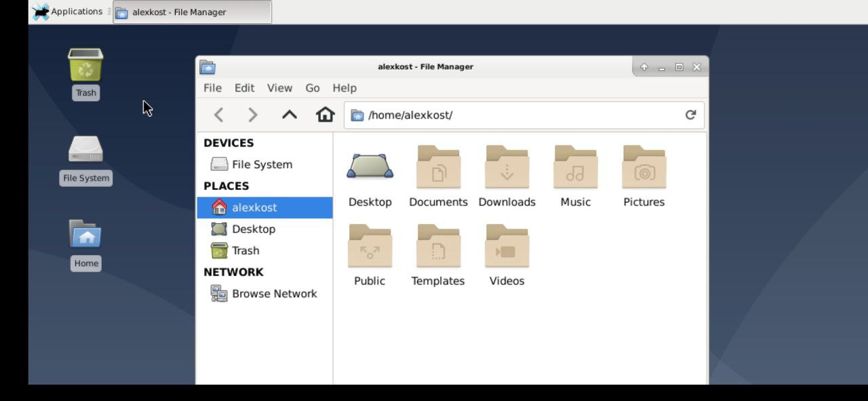868x401 pixels.
Task: Click the "Downloads" folder label
Action: coord(507,202)
